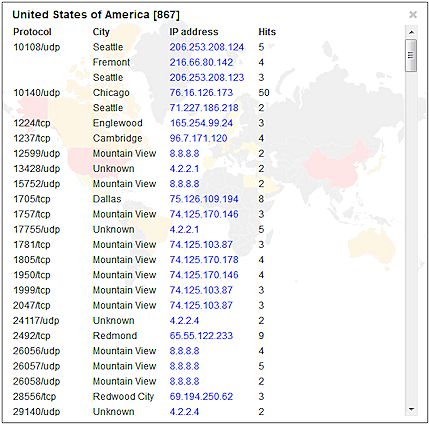Open 8.8.8.8 link in 26056/udp row
The image size is (429, 424).
pyautogui.click(x=184, y=351)
